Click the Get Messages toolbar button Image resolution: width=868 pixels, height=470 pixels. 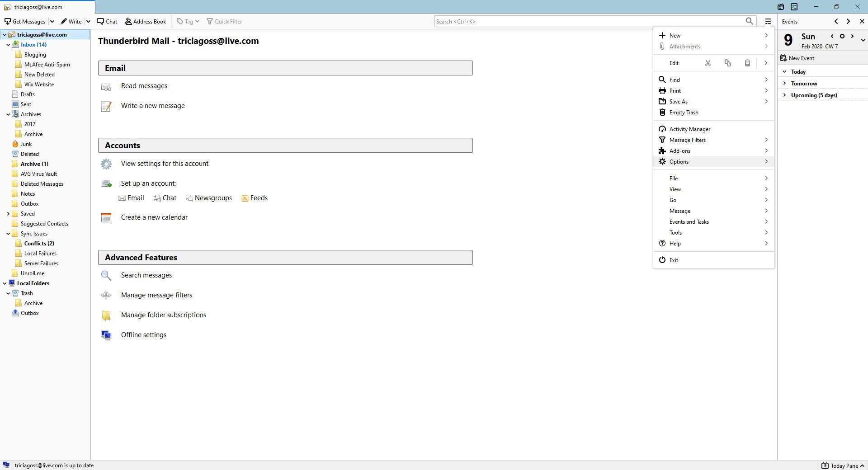[25, 21]
